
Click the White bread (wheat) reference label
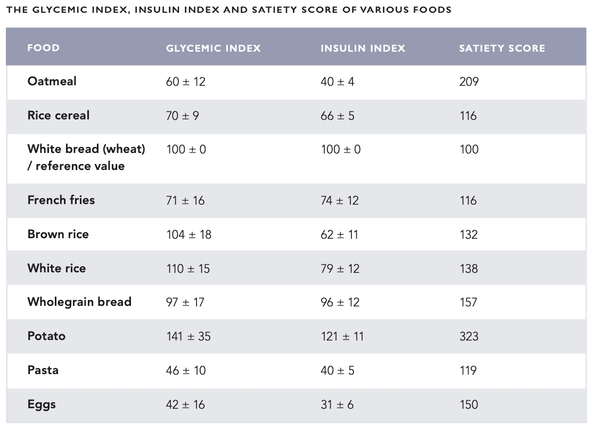86,157
